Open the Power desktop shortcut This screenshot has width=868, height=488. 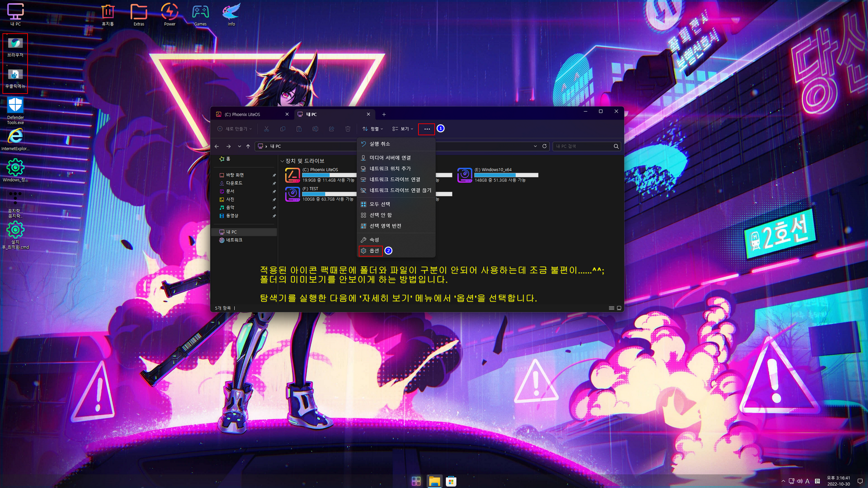pyautogui.click(x=170, y=14)
